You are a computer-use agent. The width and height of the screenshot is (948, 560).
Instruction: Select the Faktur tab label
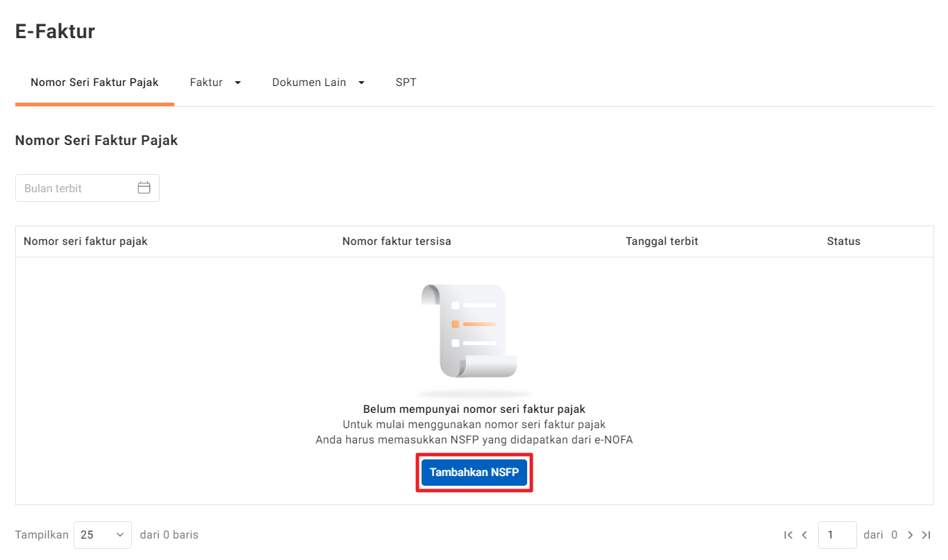click(x=206, y=83)
